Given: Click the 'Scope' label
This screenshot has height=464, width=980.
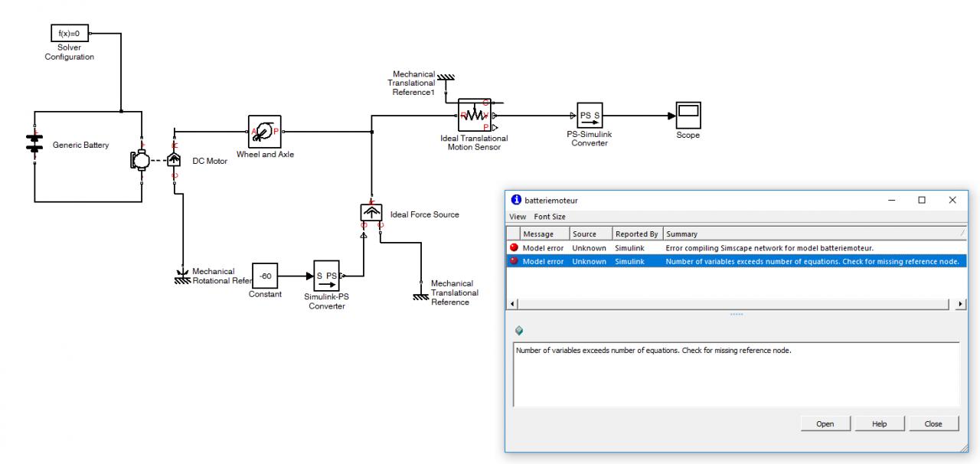Looking at the screenshot, I should click(688, 136).
